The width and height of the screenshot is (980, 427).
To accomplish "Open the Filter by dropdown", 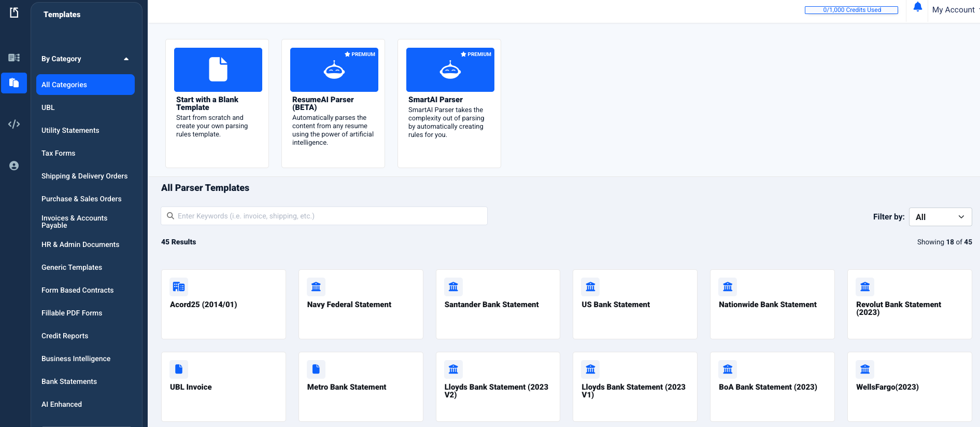I will point(940,217).
